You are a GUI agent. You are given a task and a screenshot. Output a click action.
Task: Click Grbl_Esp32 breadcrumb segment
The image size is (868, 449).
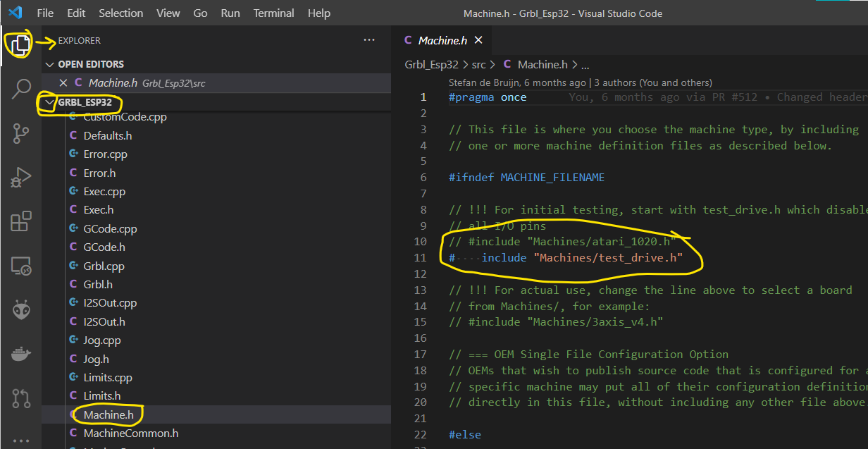[431, 64]
